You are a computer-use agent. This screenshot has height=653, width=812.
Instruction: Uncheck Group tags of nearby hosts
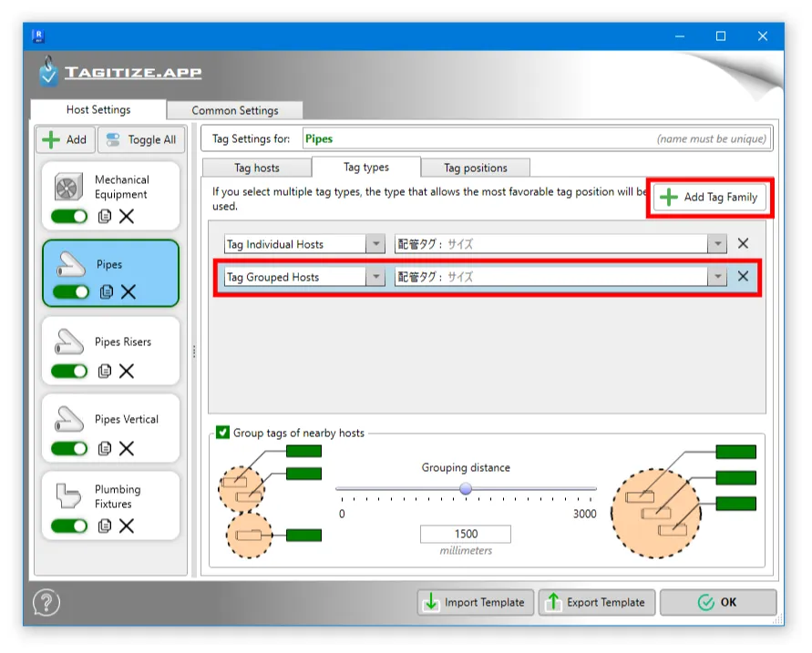pyautogui.click(x=222, y=433)
